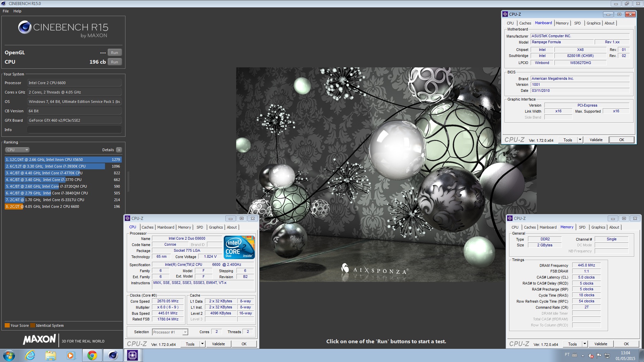Open Graphics tab in bottom-left CPU-Z
This screenshot has width=644, height=362.
[216, 227]
